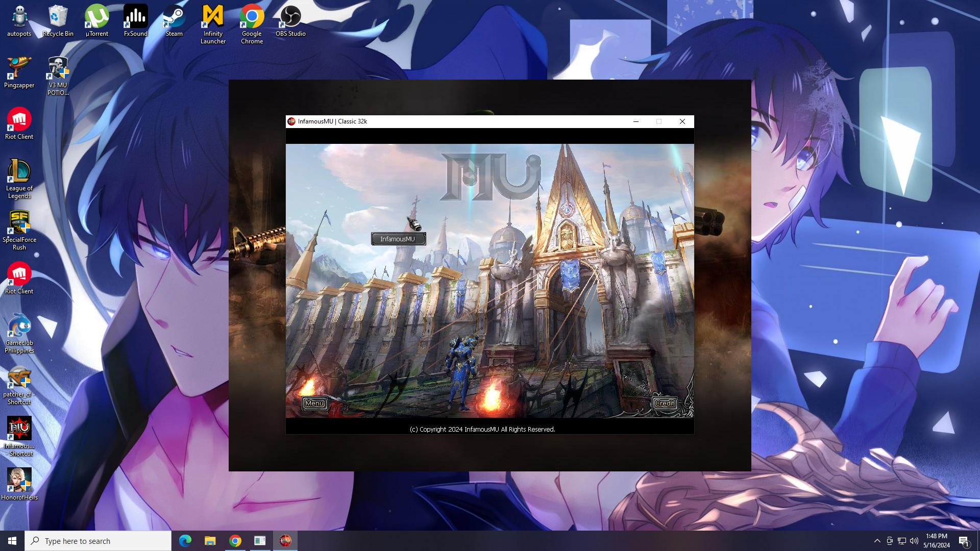Close the InfamousMU Classic 32k window
Viewport: 980px width, 551px height.
click(x=682, y=121)
